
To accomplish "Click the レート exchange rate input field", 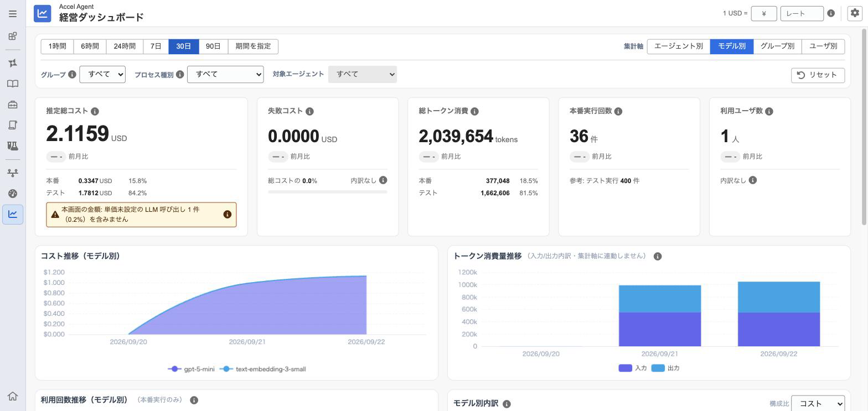I will coord(802,13).
